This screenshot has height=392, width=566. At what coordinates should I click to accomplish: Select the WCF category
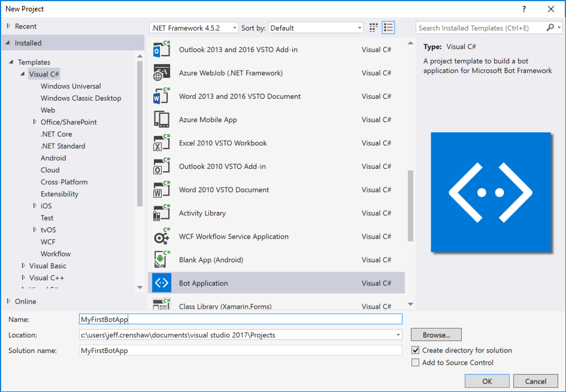pyautogui.click(x=48, y=242)
